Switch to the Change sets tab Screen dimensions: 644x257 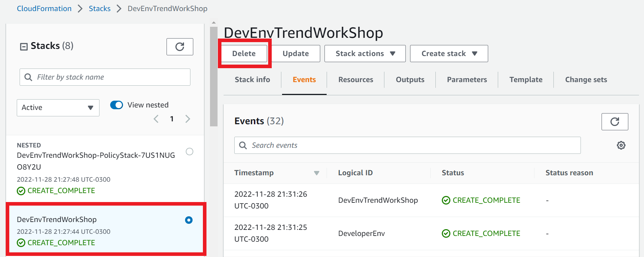point(586,80)
